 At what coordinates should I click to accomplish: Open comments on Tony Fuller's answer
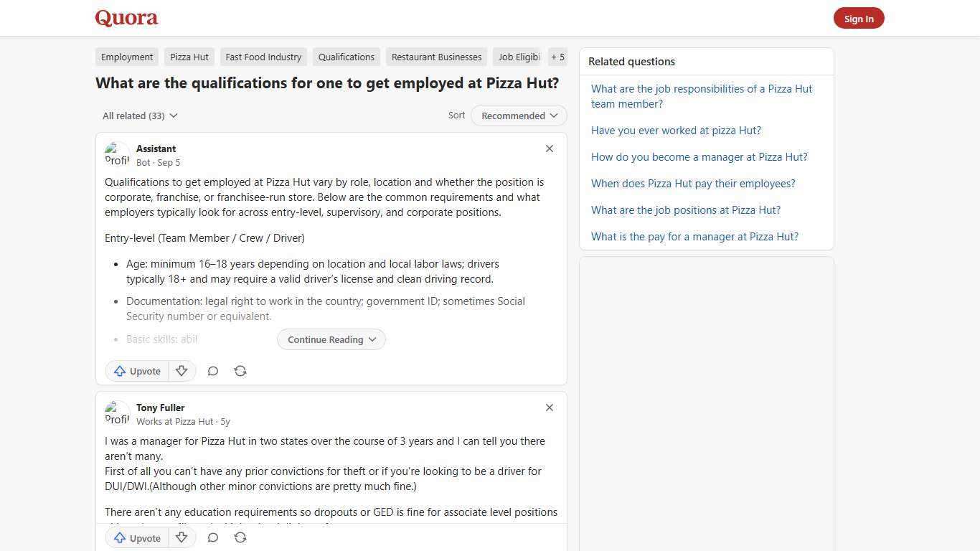212,537
